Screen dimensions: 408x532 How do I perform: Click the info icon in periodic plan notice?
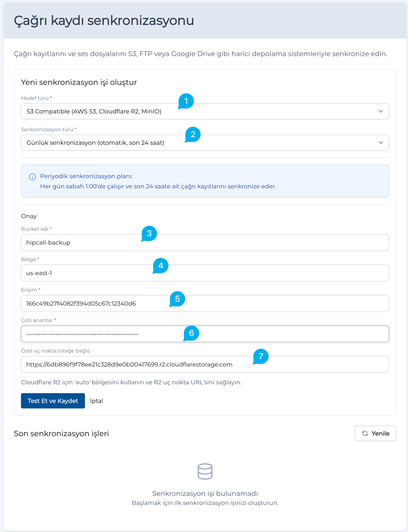(x=32, y=177)
